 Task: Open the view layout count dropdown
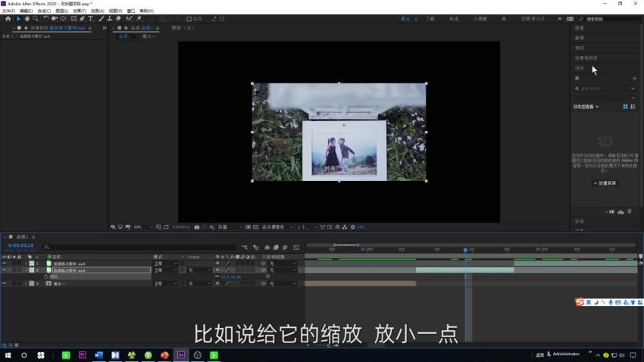(307, 227)
